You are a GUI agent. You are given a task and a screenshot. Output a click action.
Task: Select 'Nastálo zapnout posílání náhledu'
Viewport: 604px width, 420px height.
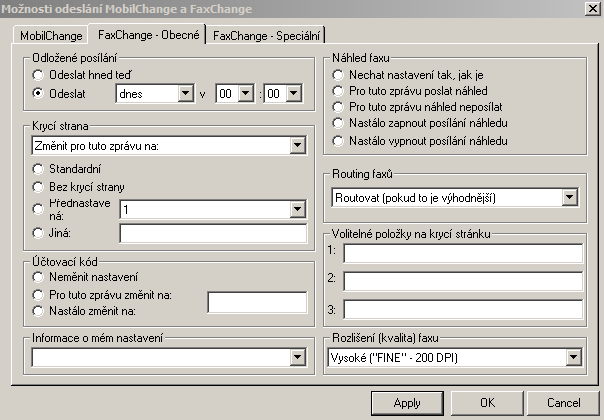(x=338, y=123)
